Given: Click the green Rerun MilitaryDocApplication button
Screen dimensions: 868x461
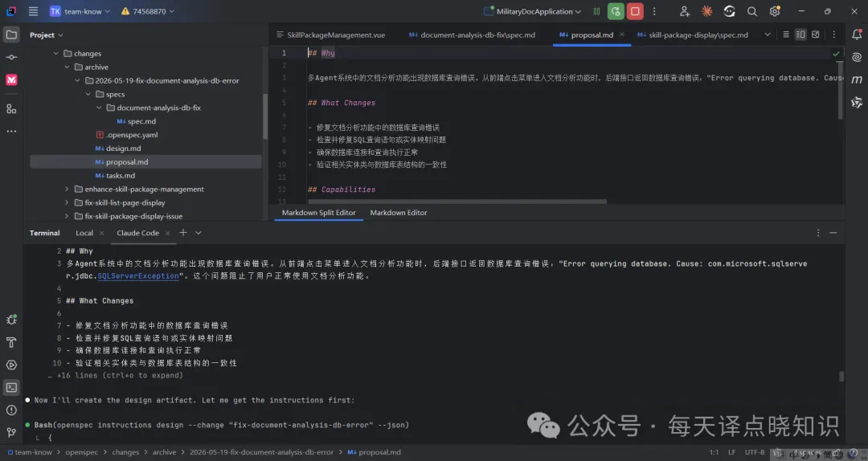Looking at the screenshot, I should pyautogui.click(x=616, y=11).
